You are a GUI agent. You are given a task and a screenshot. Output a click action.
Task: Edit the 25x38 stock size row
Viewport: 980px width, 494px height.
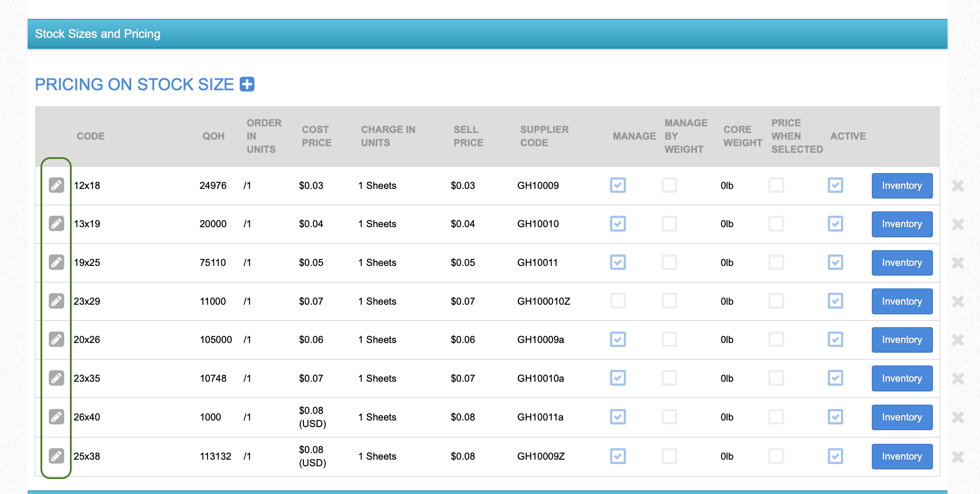point(56,456)
